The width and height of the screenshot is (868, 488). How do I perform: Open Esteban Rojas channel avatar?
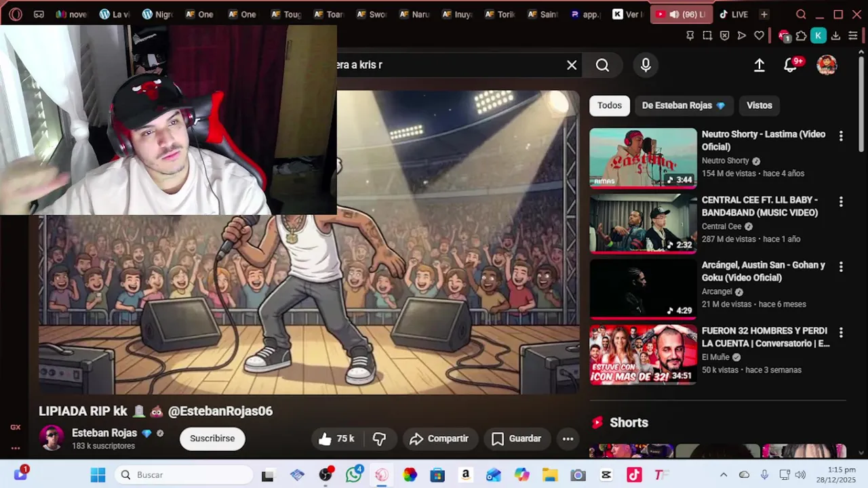coord(52,439)
